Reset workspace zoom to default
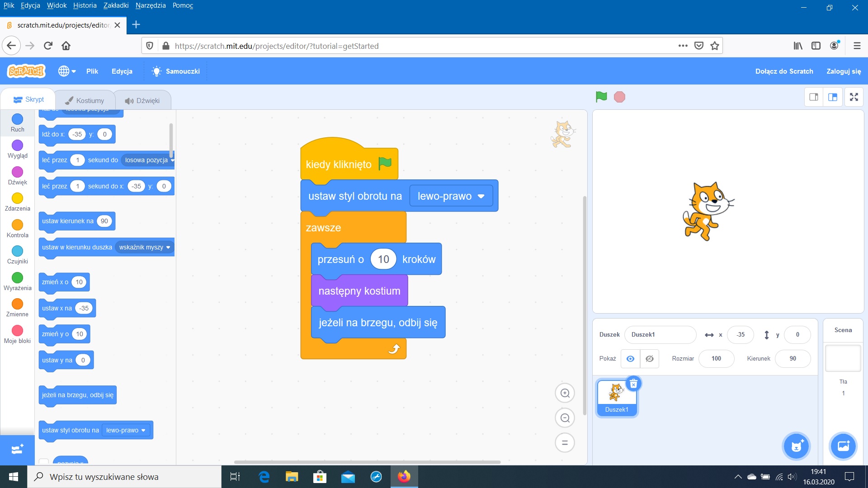 click(x=565, y=443)
